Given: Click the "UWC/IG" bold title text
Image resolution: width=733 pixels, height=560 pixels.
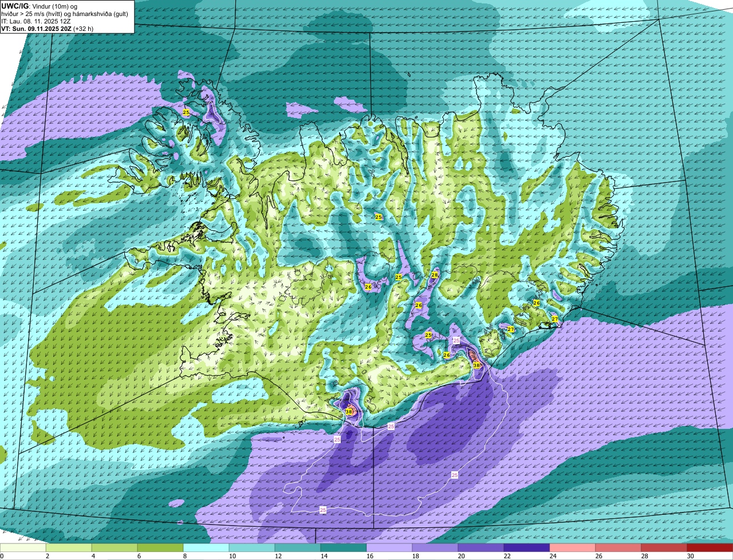Looking at the screenshot, I should [x=14, y=6].
